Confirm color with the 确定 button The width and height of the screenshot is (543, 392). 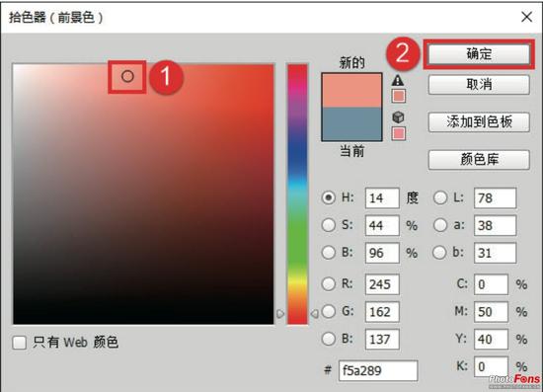(479, 54)
